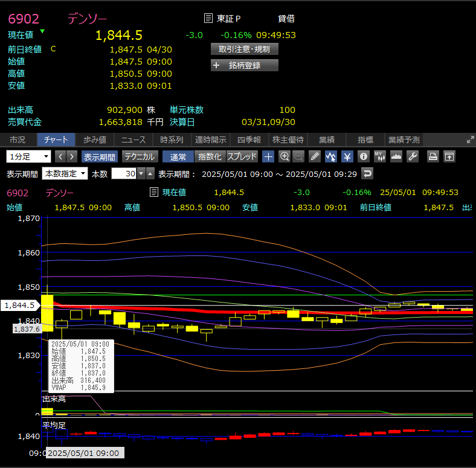Open the ニュース tab

pyautogui.click(x=133, y=139)
